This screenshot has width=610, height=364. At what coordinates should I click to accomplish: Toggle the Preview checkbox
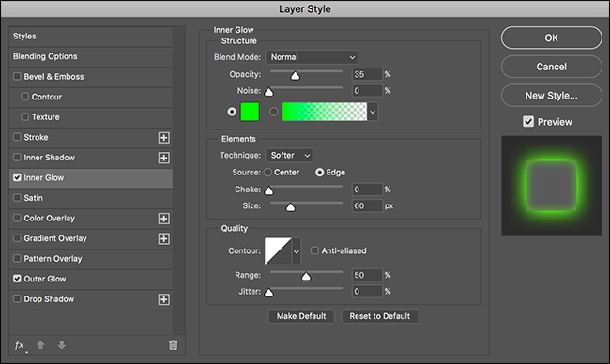click(x=528, y=122)
